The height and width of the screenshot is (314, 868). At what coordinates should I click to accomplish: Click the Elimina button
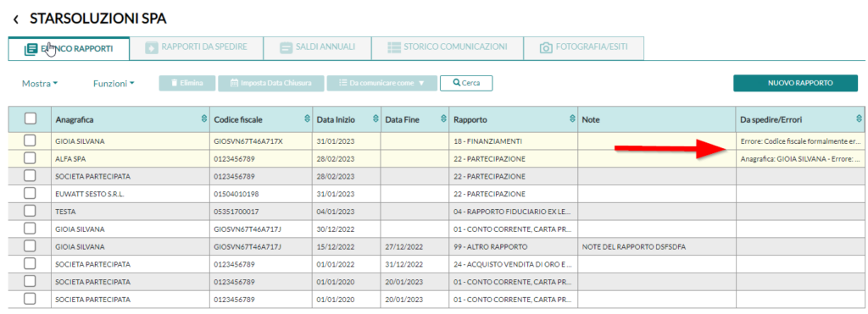[187, 83]
